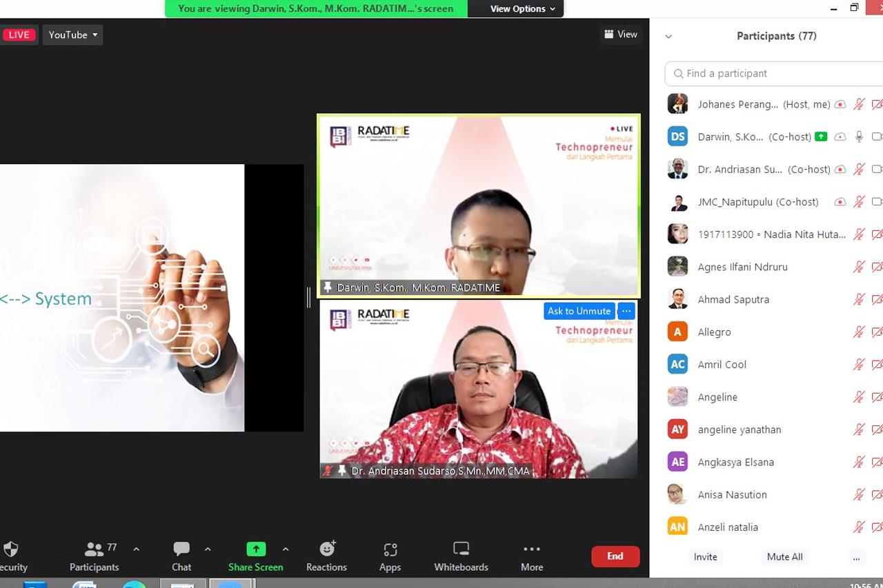
Task: Click the recording indicator beside JMC_Napitupulu
Action: 840,202
